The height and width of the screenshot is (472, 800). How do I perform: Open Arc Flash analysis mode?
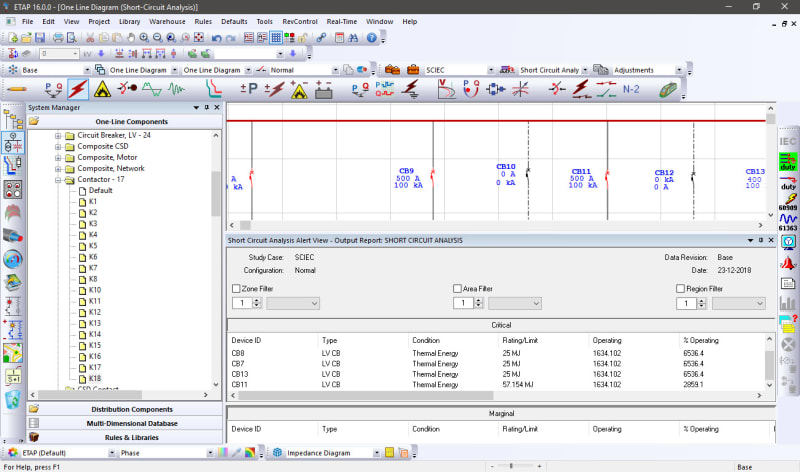coord(102,89)
